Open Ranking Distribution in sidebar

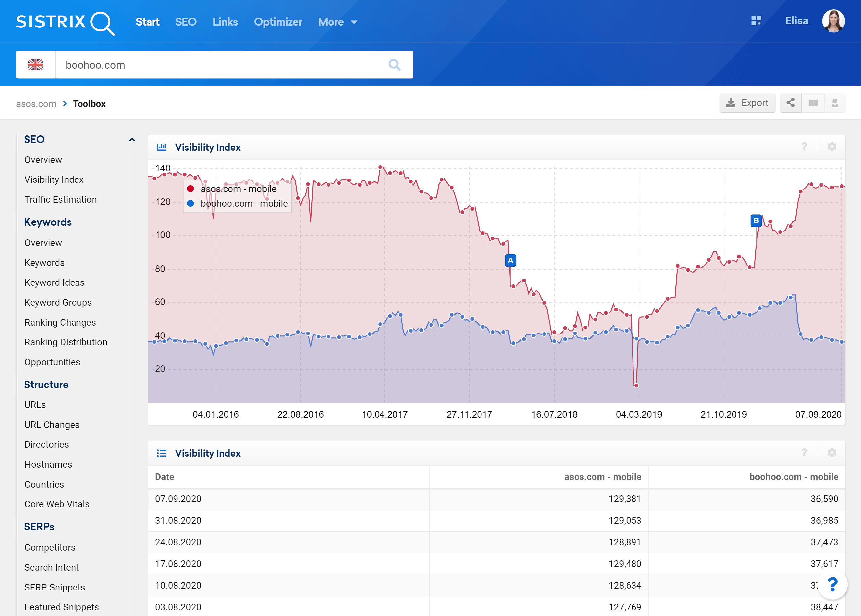pos(66,342)
